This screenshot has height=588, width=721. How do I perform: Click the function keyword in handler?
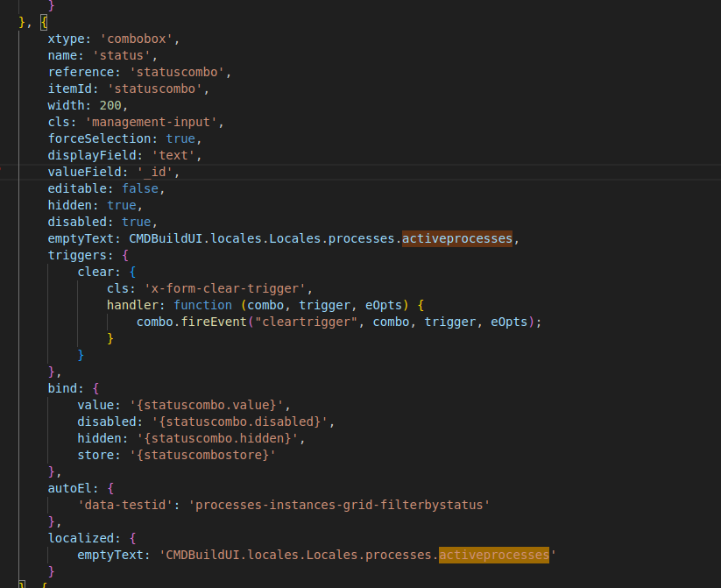[202, 305]
